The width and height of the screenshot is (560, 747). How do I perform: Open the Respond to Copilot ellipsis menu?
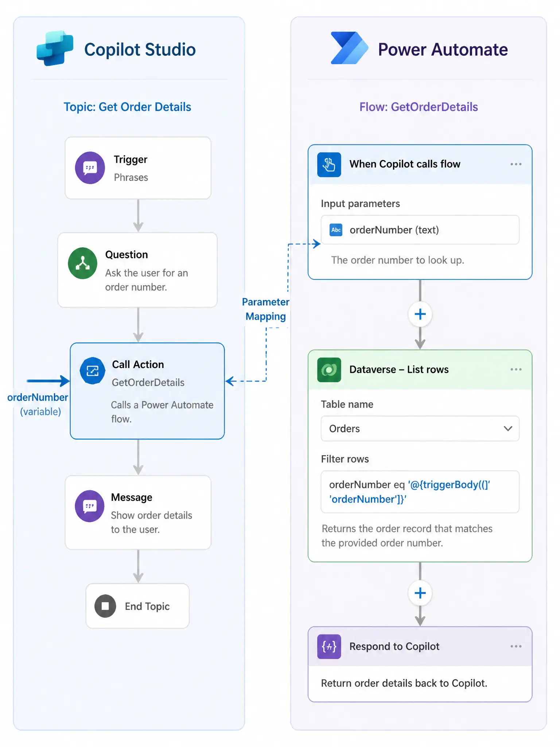point(516,646)
